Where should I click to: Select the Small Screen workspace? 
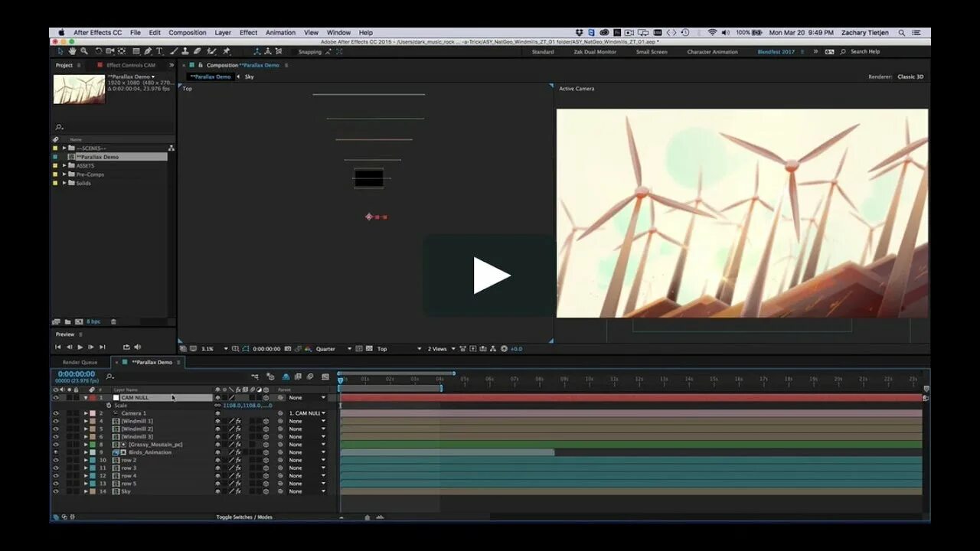pyautogui.click(x=652, y=52)
